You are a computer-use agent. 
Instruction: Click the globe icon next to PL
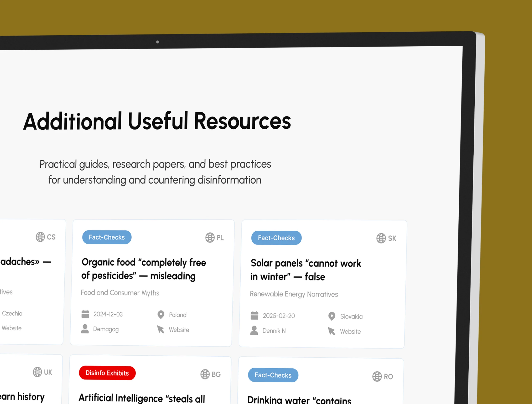[x=210, y=238]
